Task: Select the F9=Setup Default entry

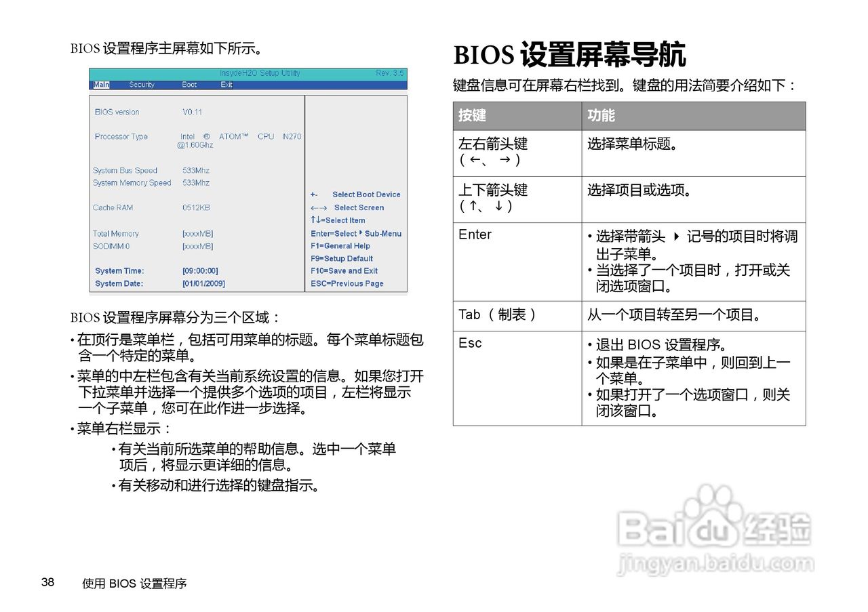Action: pyautogui.click(x=342, y=258)
